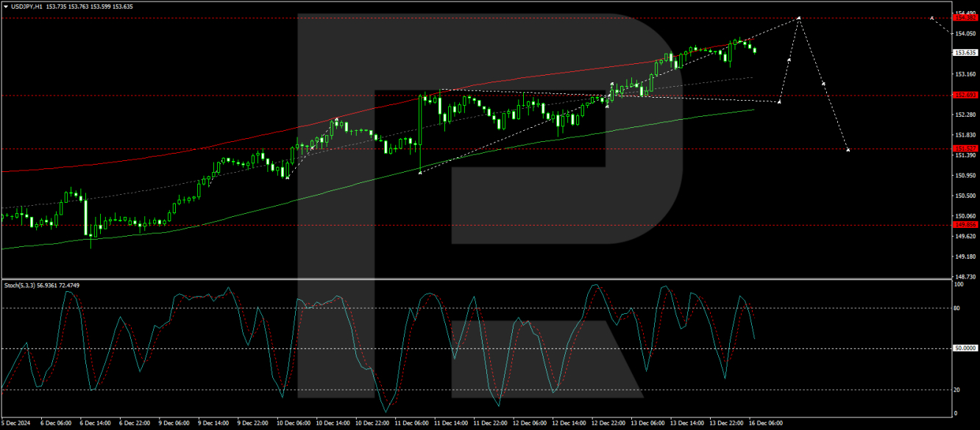Select the USDJPY,H1 chart title label
The height and width of the screenshot is (430, 980).
click(26, 6)
